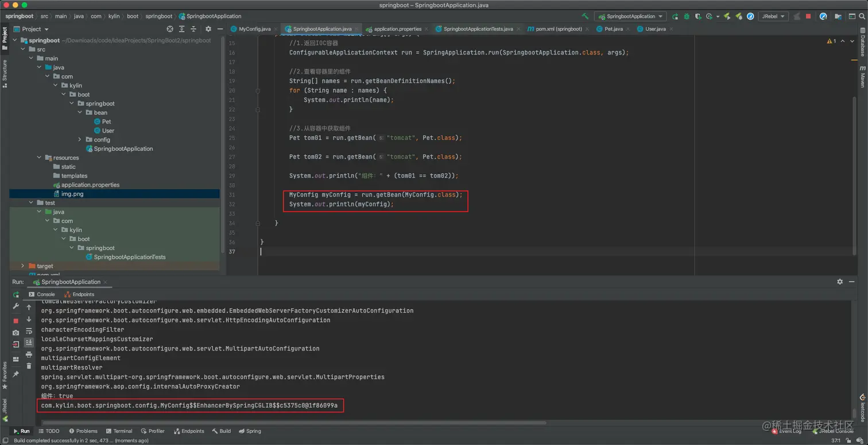This screenshot has width=868, height=445.
Task: Open the Spring tool window button
Action: pos(250,431)
